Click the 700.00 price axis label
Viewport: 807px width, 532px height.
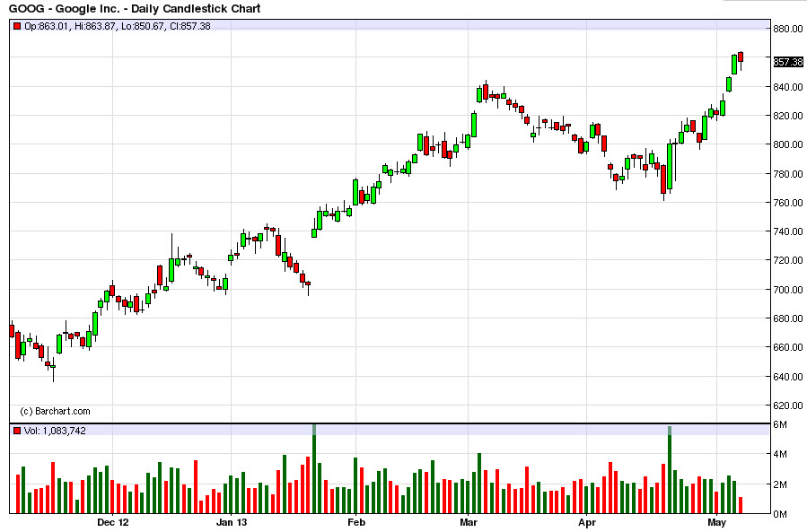[x=788, y=290]
